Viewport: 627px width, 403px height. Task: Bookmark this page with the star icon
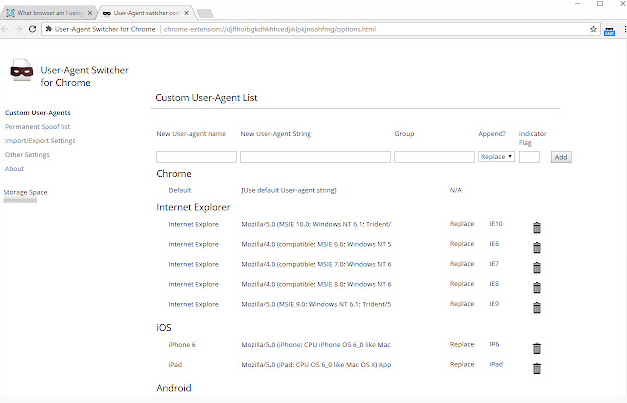pos(593,29)
